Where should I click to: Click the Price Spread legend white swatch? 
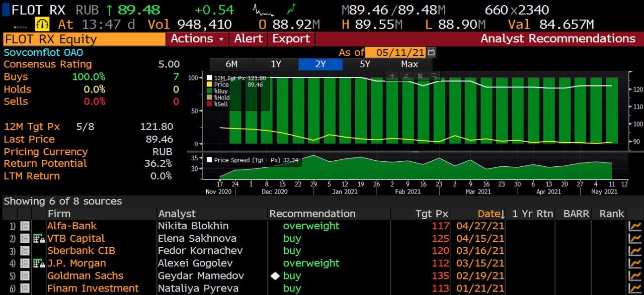209,160
